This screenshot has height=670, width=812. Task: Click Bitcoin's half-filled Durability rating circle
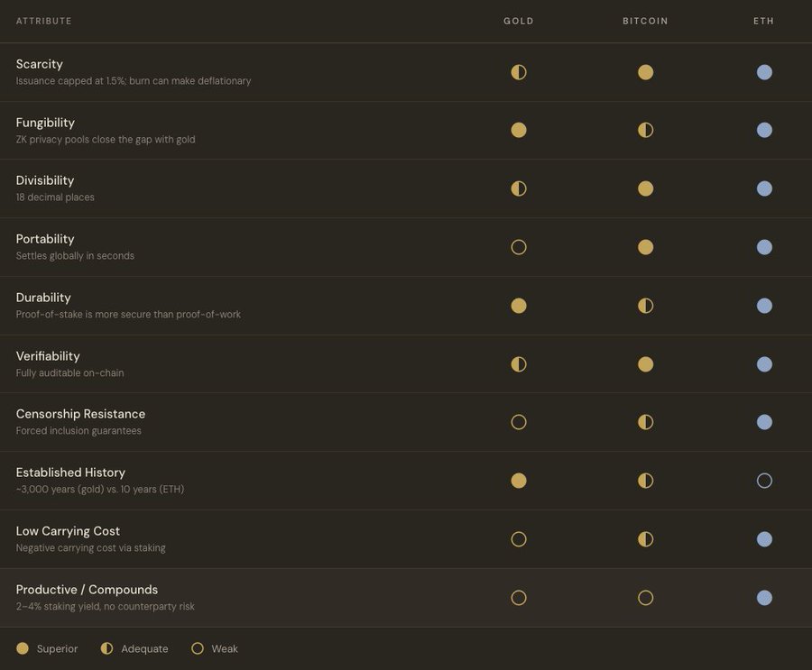click(645, 306)
